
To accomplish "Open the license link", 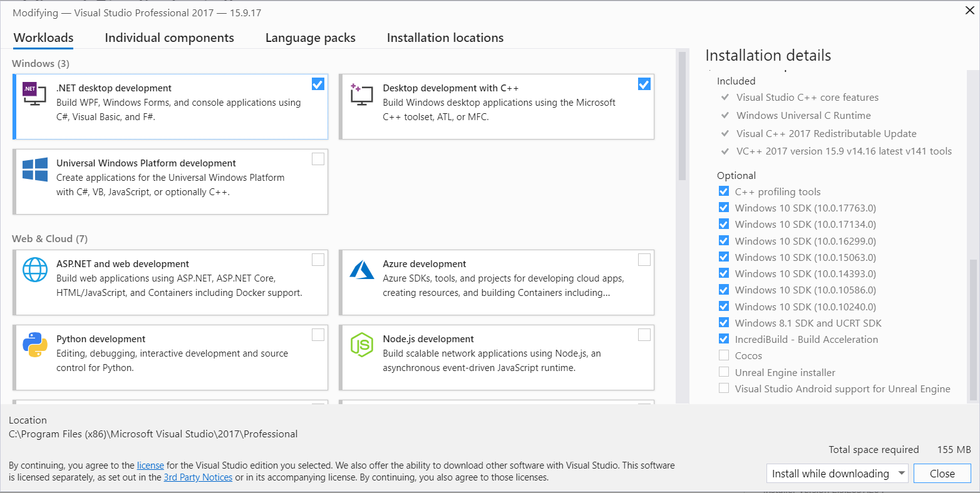I will [x=150, y=465].
